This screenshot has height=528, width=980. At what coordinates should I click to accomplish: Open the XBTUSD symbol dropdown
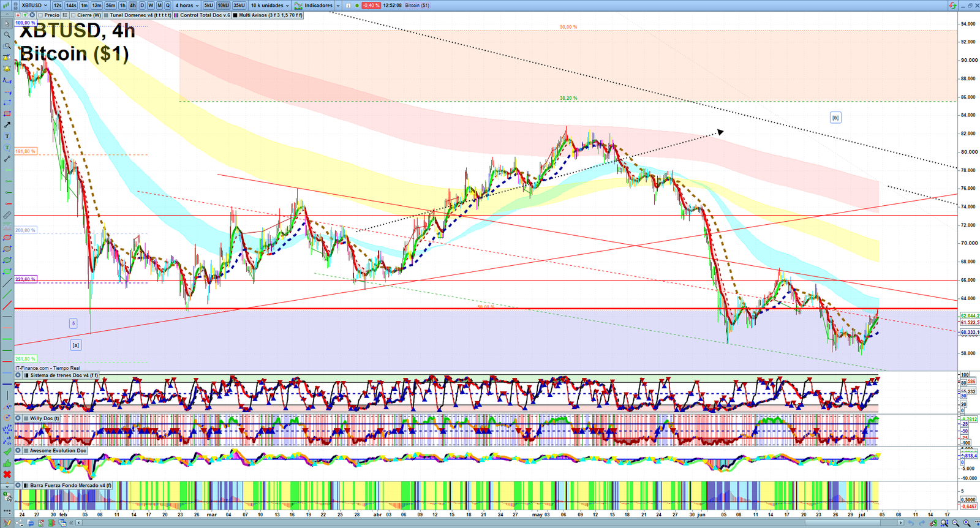pyautogui.click(x=34, y=6)
